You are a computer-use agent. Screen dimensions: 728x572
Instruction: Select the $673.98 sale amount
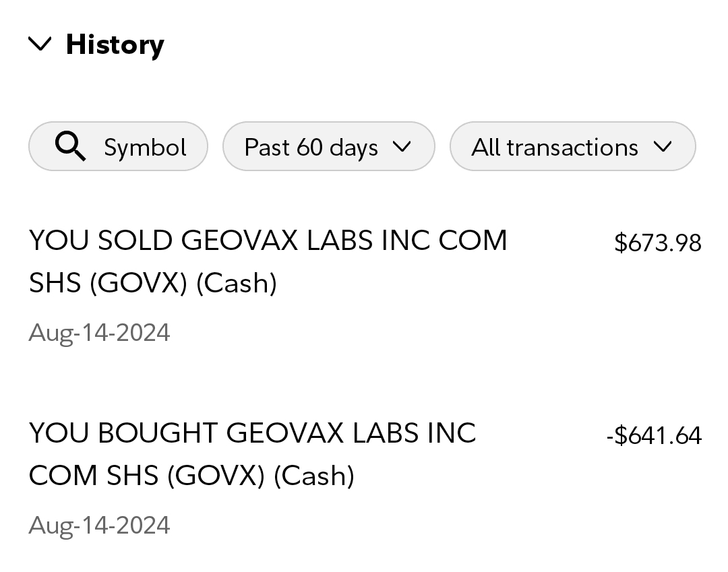(657, 243)
